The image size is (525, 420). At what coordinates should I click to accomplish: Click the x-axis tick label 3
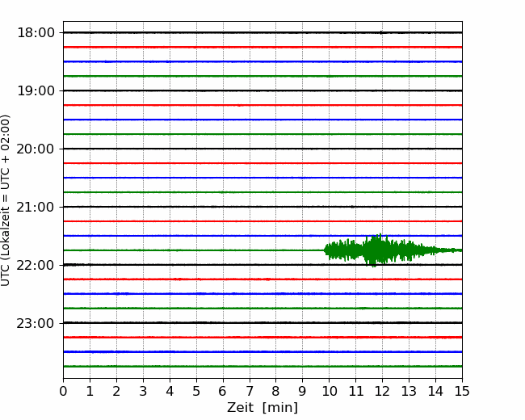point(143,391)
